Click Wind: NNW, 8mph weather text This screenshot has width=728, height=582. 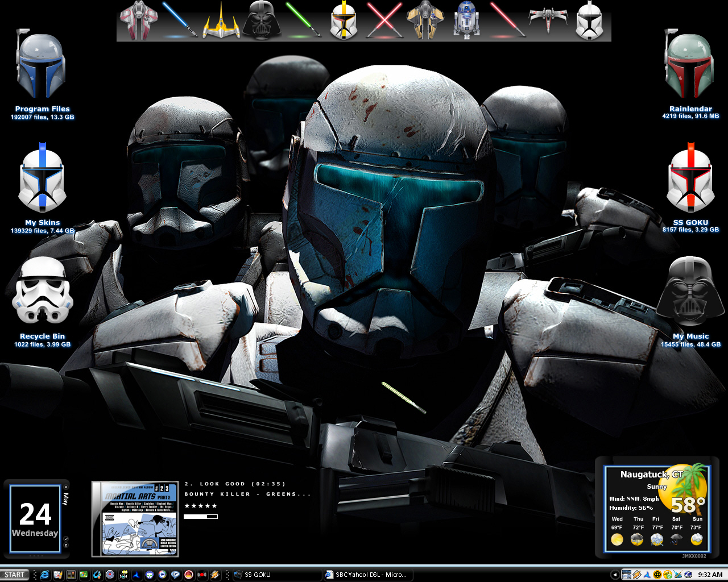[634, 498]
